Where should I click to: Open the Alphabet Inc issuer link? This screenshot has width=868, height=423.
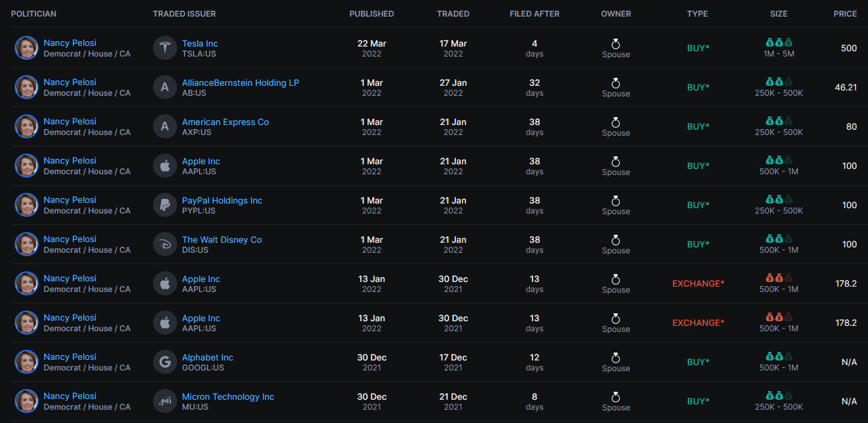coord(208,357)
